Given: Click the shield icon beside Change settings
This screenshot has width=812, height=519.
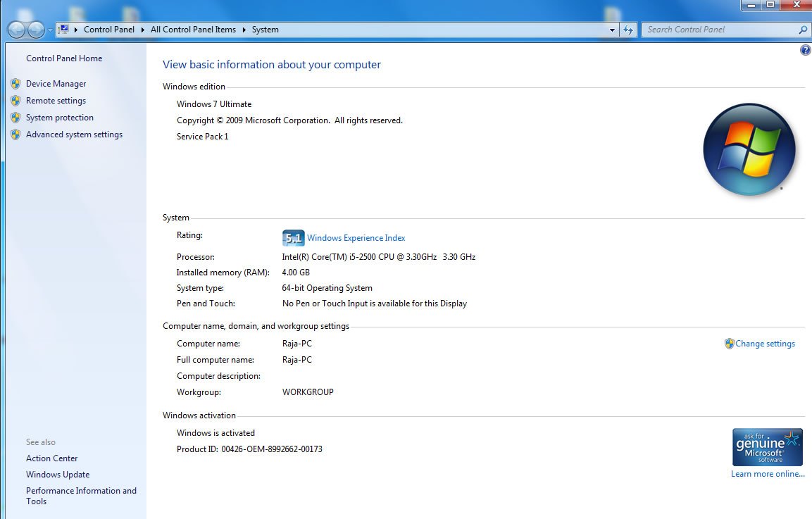Looking at the screenshot, I should pyautogui.click(x=729, y=344).
